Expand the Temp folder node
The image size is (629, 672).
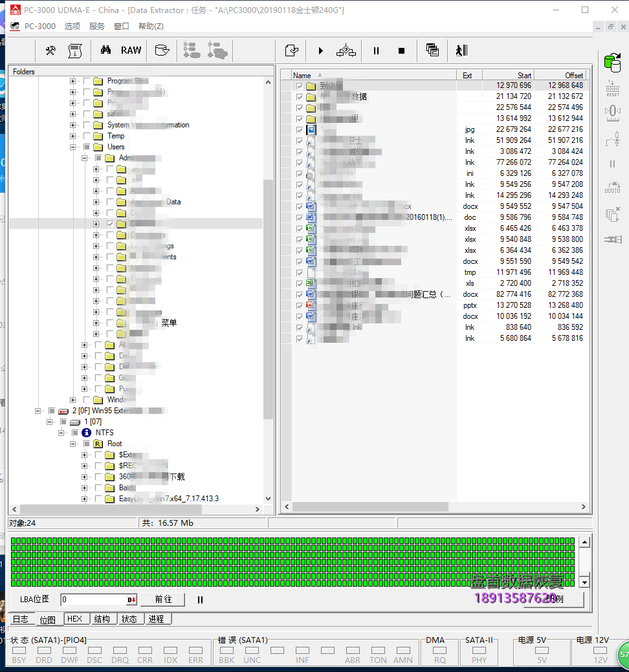(73, 136)
